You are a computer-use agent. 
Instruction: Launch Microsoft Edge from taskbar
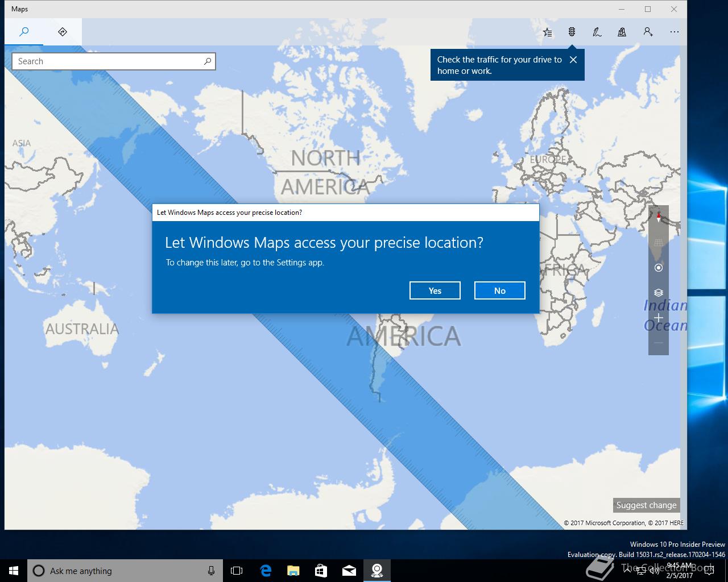point(266,571)
